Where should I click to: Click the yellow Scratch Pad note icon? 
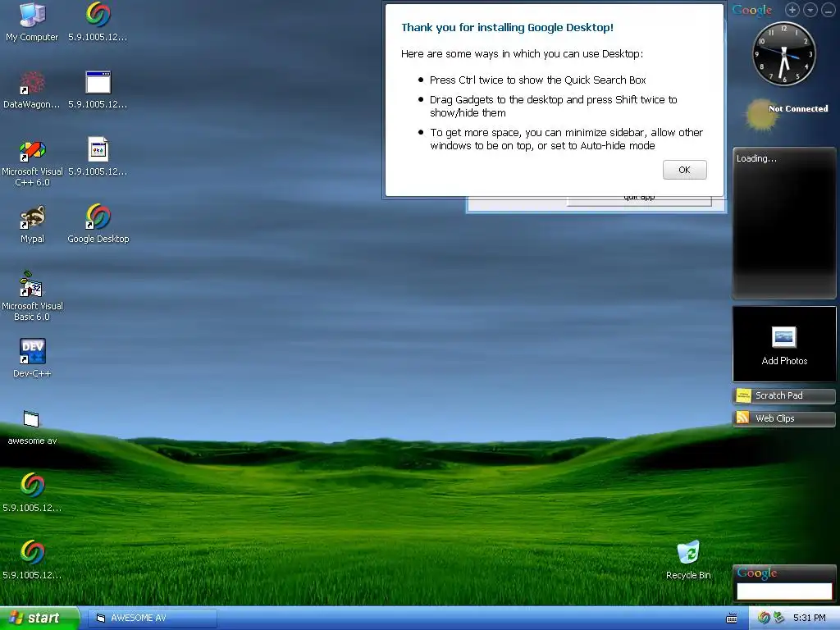coord(743,396)
